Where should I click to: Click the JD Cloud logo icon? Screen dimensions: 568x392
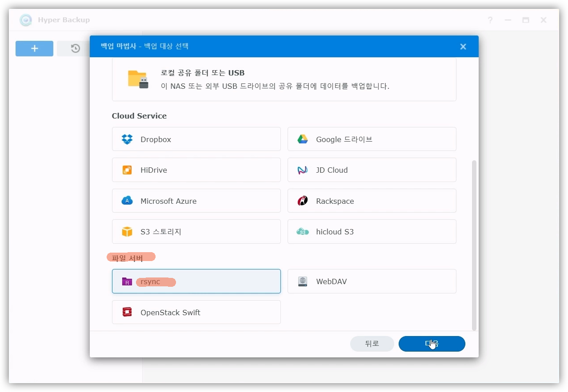tap(303, 170)
